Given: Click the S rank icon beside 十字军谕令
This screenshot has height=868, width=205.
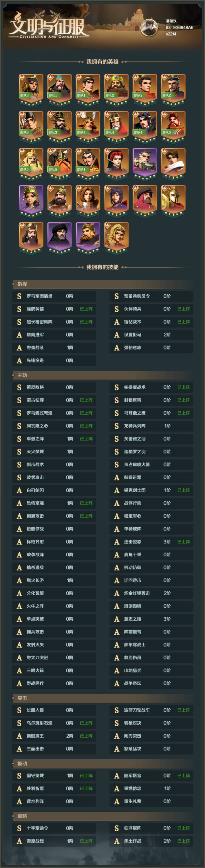Looking at the screenshot, I should tap(19, 828).
